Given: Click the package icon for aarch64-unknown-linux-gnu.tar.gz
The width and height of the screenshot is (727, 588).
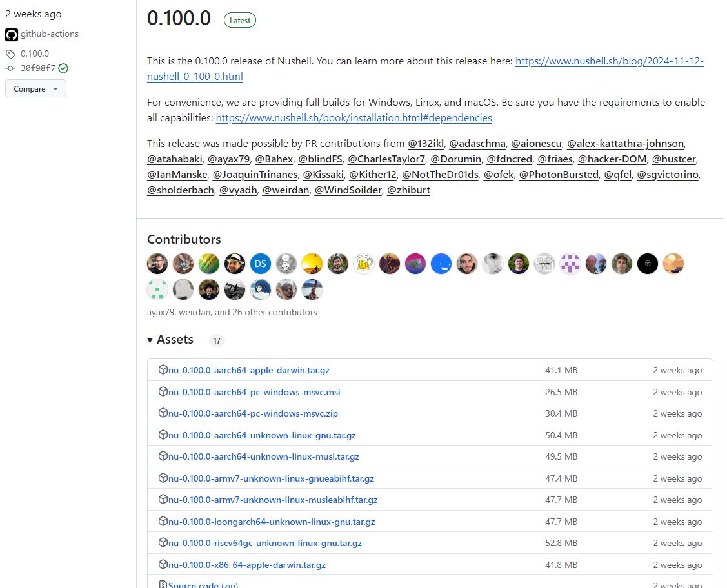Looking at the screenshot, I should pyautogui.click(x=163, y=434).
